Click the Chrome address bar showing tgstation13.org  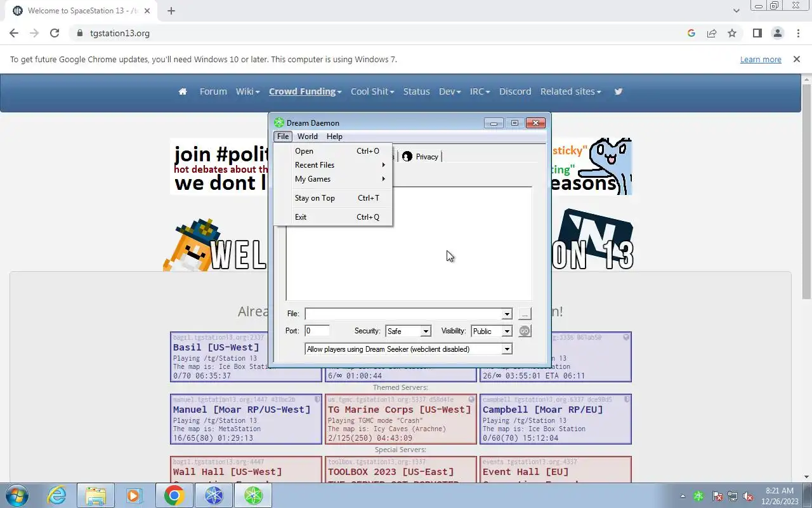(x=381, y=33)
